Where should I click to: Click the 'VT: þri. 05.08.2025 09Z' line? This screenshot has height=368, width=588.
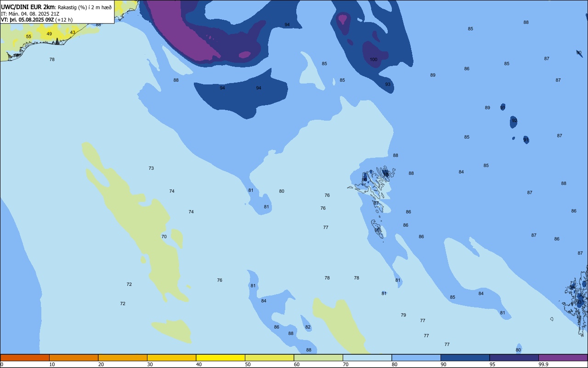[x=27, y=20]
